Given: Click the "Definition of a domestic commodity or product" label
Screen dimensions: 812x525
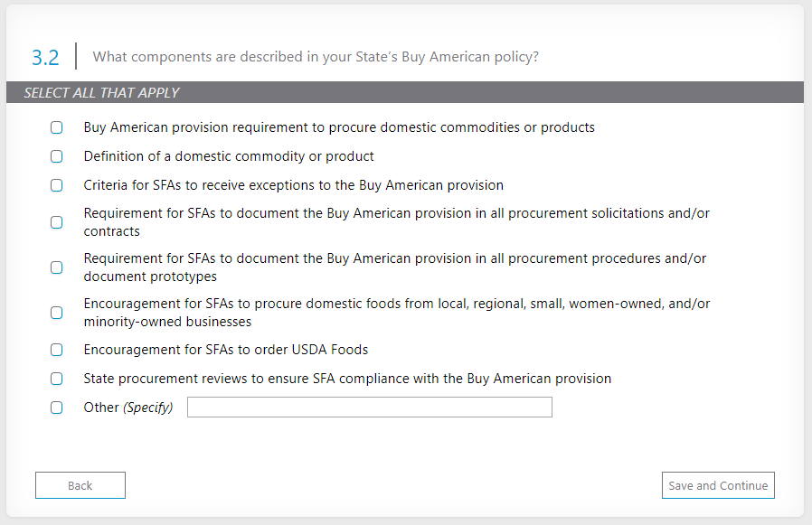Looking at the screenshot, I should [229, 156].
